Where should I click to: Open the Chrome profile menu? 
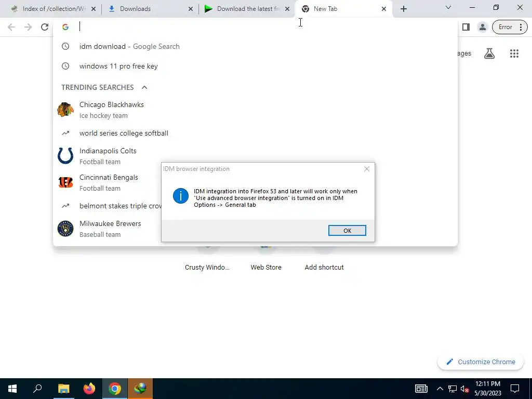click(x=482, y=27)
